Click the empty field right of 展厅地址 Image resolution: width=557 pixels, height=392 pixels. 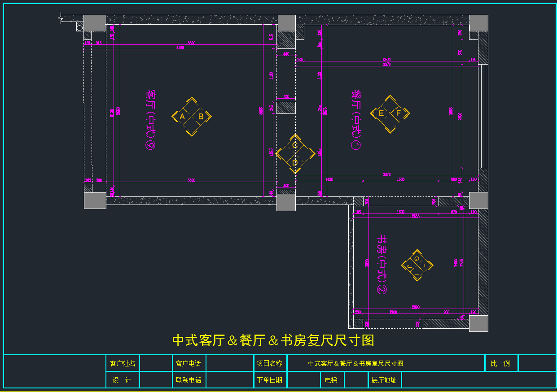[x=478, y=380]
